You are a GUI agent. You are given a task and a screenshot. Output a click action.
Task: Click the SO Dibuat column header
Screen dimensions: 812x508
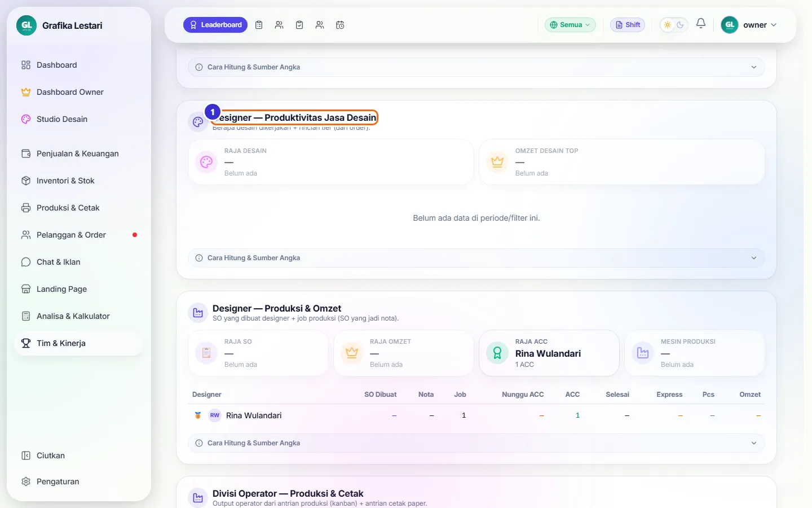pos(381,395)
